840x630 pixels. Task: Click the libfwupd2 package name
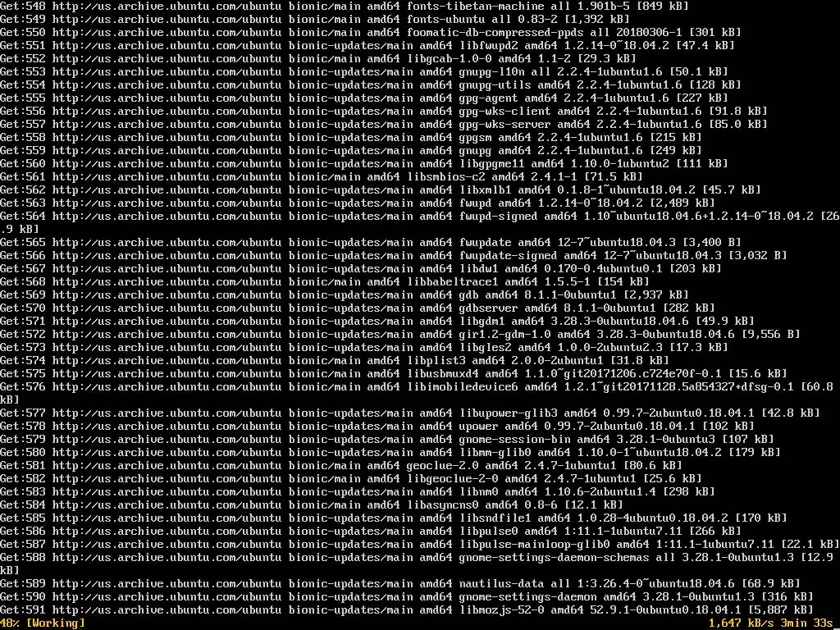tap(489, 46)
